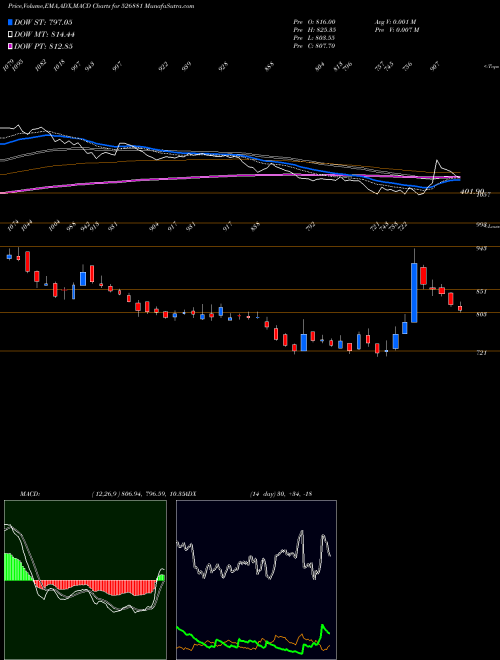Click the MACD (12,26,9) values text
The image size is (500, 660).
click(138, 493)
